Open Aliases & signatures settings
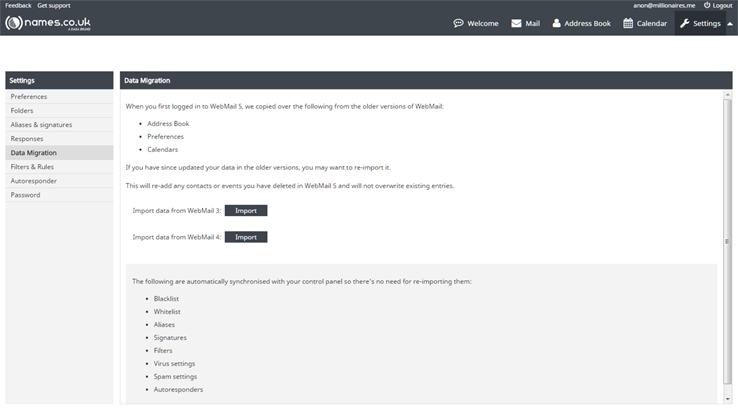 tap(41, 125)
